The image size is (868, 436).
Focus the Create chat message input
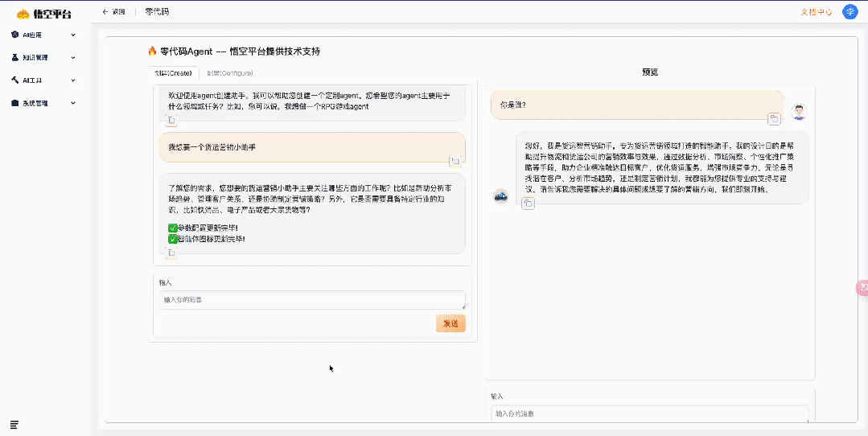312,300
